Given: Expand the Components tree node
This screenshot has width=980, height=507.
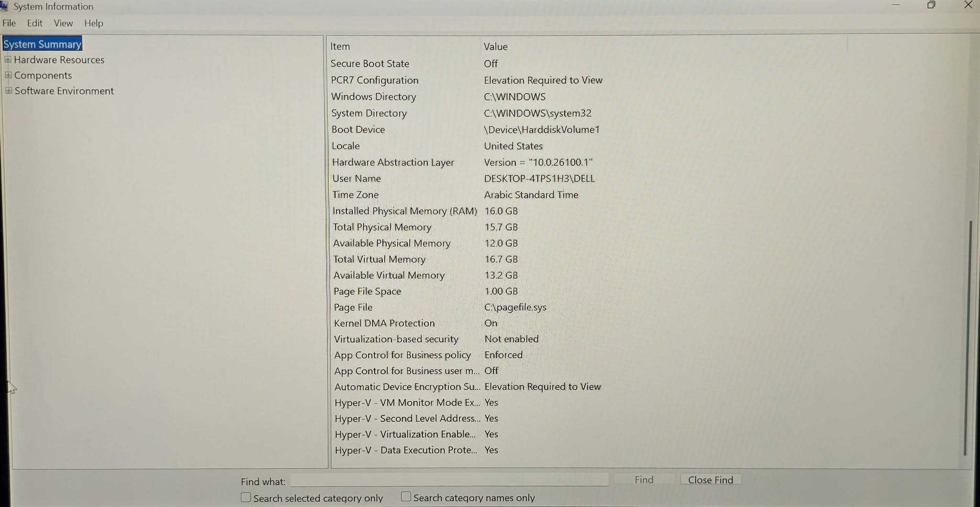Looking at the screenshot, I should point(8,75).
